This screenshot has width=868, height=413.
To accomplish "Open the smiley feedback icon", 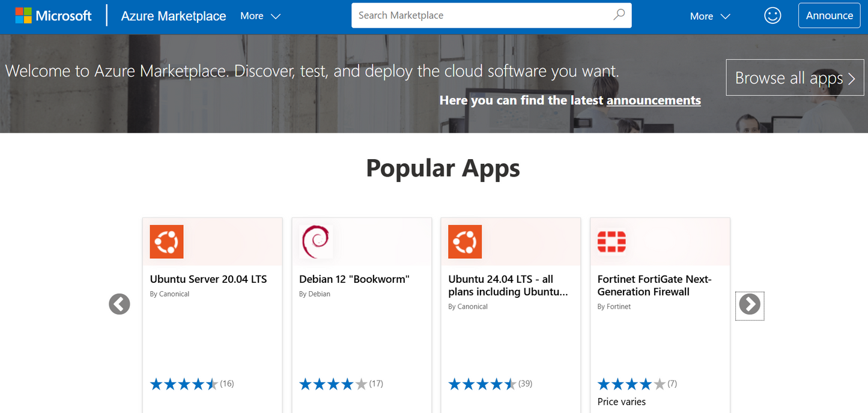I will 772,16.
